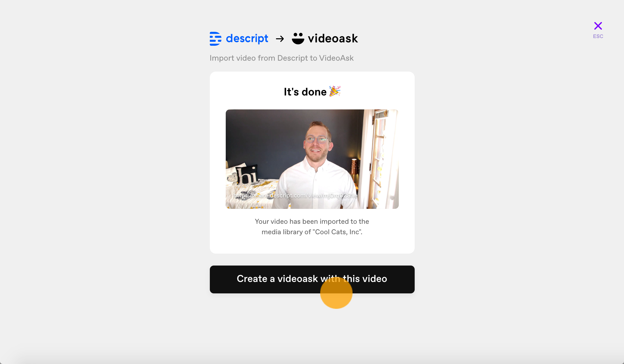Click the "It's done" heading
624x364 pixels.
click(x=305, y=92)
